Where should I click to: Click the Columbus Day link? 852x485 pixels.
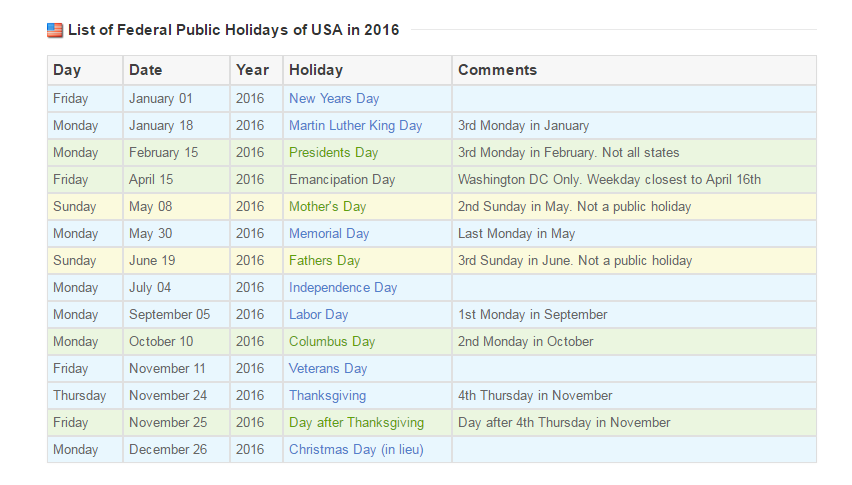tap(332, 342)
